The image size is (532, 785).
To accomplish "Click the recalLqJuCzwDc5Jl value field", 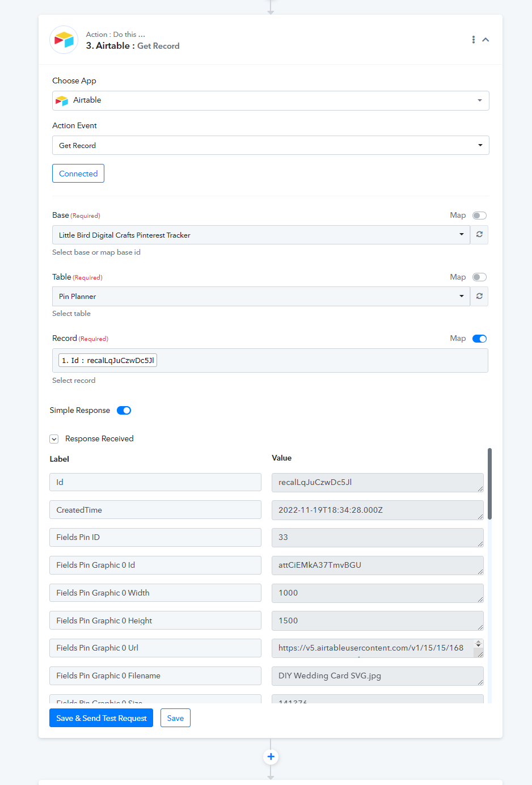I will point(378,483).
